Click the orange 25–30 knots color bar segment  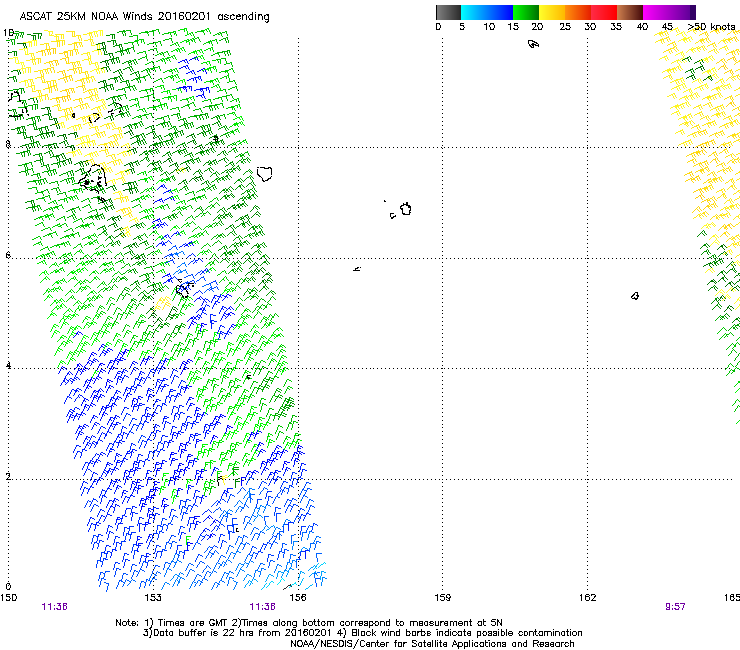(x=578, y=12)
